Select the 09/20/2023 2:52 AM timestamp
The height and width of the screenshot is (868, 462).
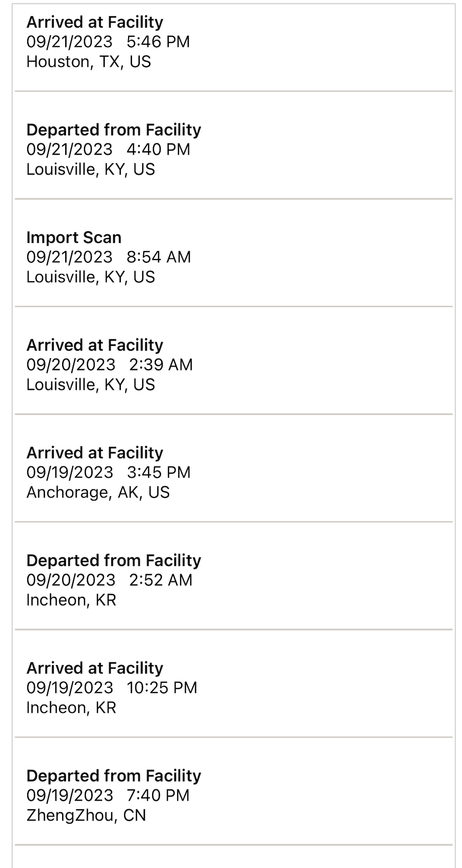click(110, 580)
